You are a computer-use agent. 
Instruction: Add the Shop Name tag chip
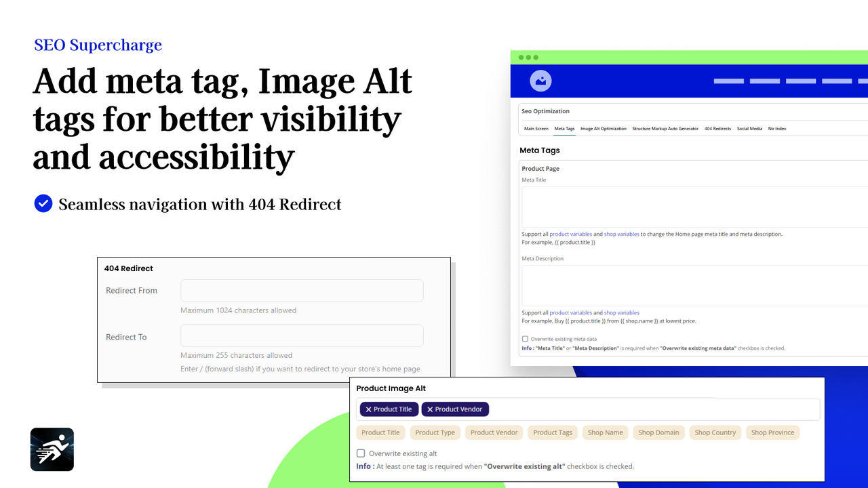coord(606,432)
